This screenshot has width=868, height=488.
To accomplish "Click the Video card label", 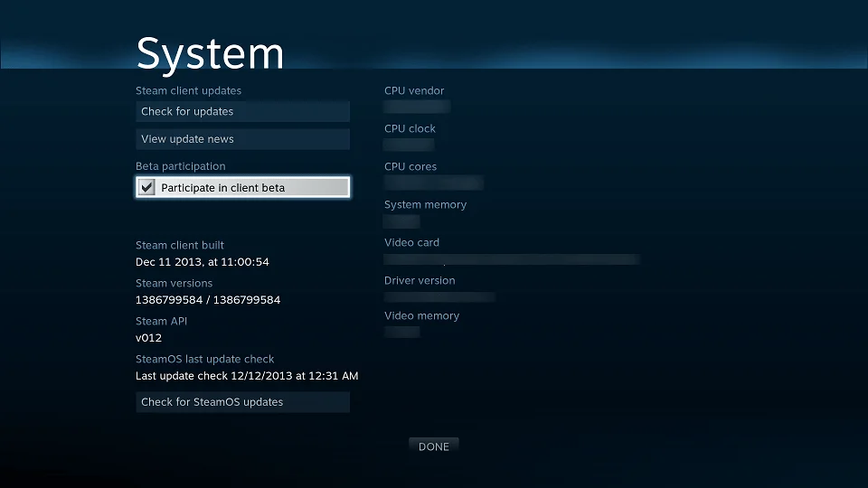I will [x=411, y=242].
